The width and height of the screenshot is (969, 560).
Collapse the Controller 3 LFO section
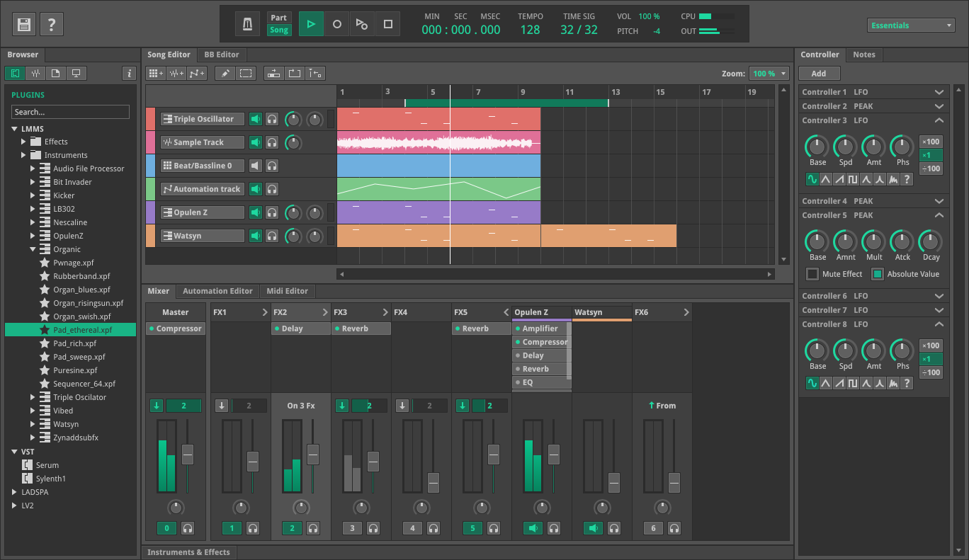pyautogui.click(x=939, y=121)
